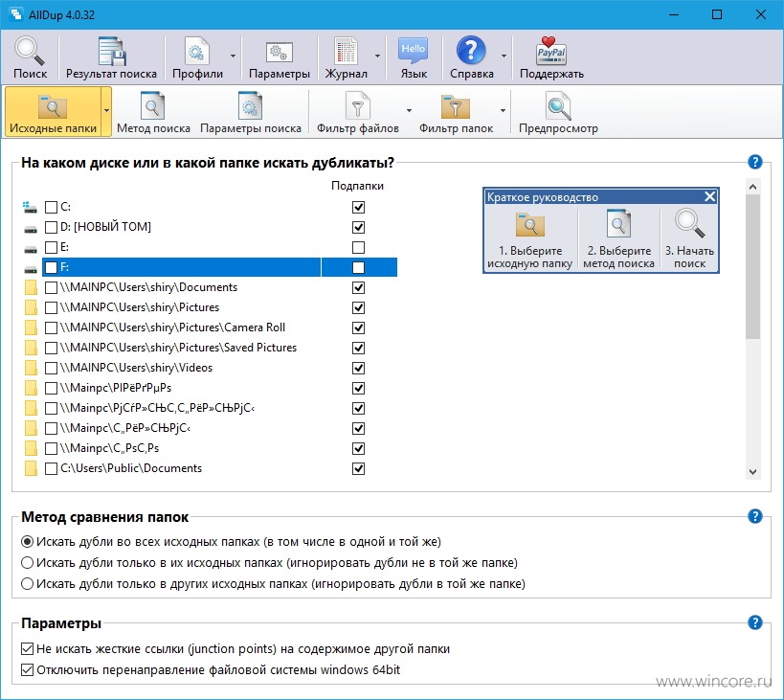Maximize the AllDup window
Viewport: 784px width, 700px height.
(716, 14)
